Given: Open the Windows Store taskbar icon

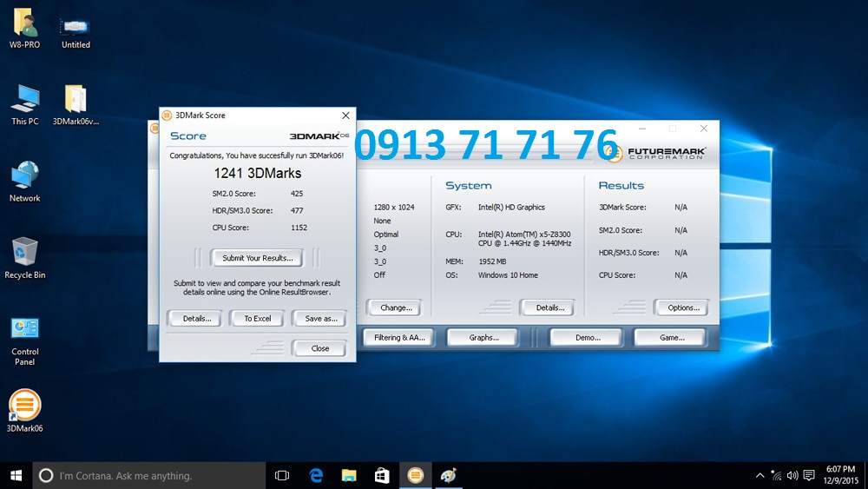Looking at the screenshot, I should (382, 475).
